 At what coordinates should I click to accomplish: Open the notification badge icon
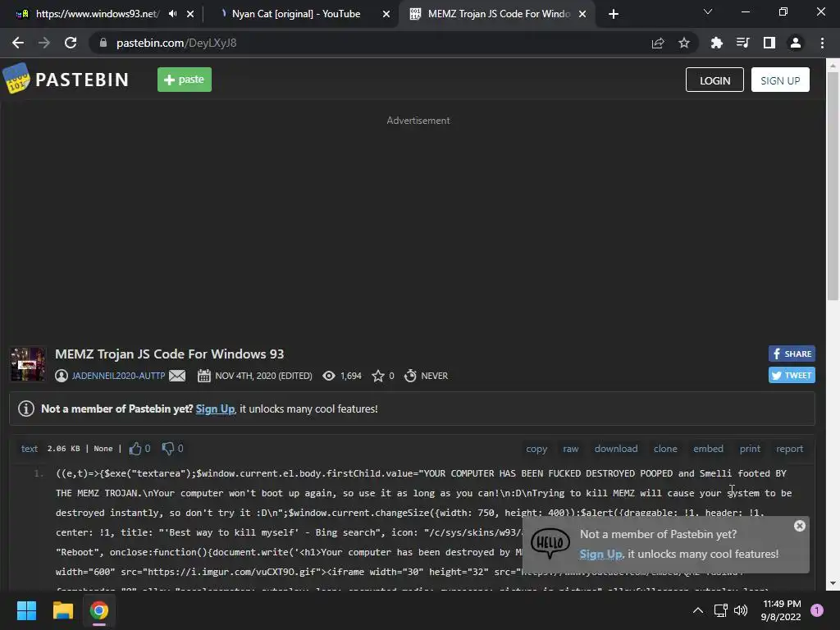click(817, 610)
